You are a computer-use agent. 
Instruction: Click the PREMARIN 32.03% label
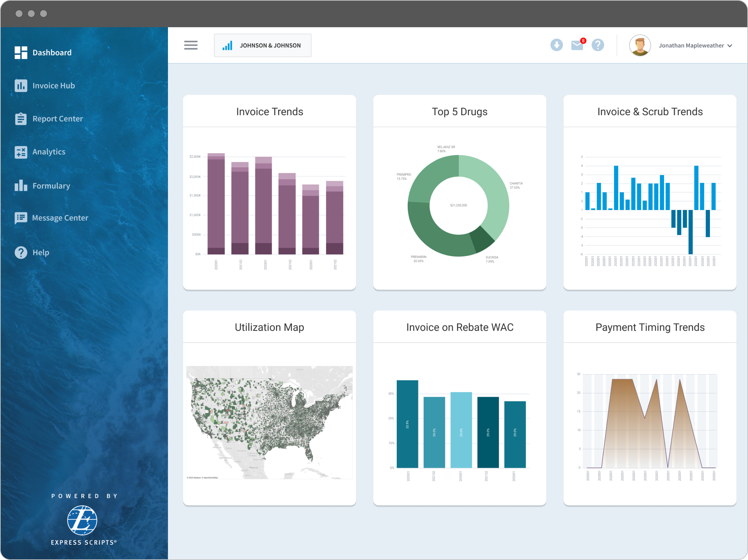pos(418,259)
